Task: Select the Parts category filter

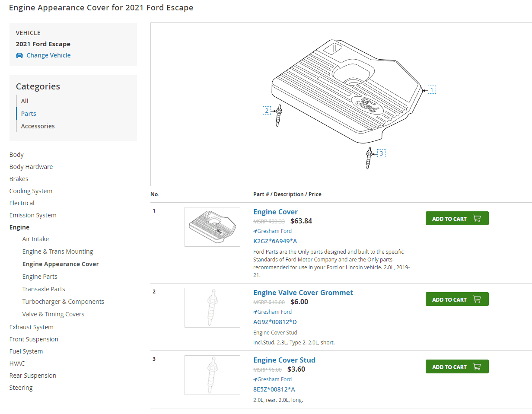Action: point(29,114)
